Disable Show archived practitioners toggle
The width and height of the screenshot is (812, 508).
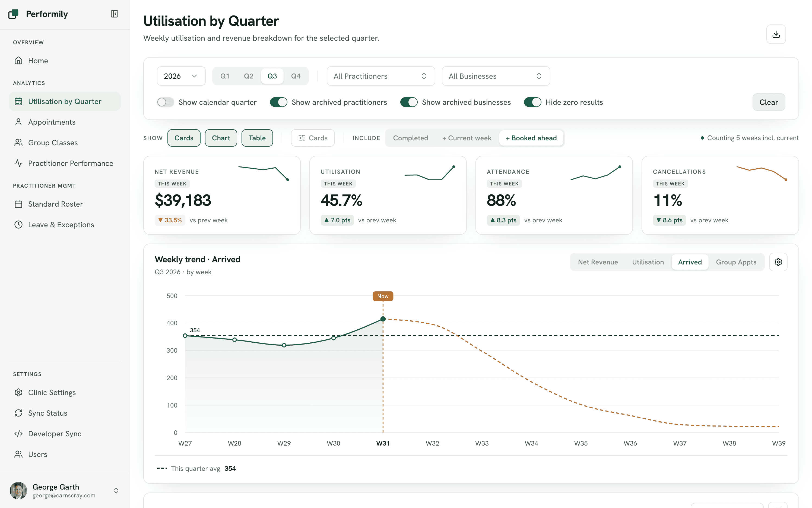(x=278, y=102)
